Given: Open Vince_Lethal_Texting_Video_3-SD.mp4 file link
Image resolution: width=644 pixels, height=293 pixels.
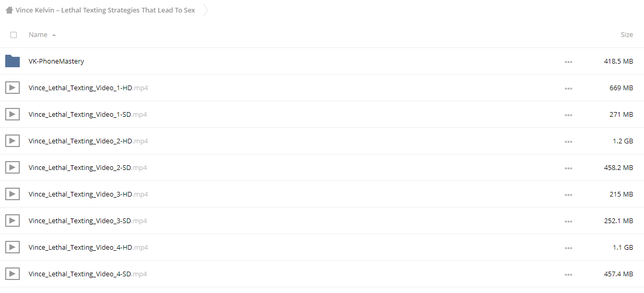Looking at the screenshot, I should coord(87,221).
